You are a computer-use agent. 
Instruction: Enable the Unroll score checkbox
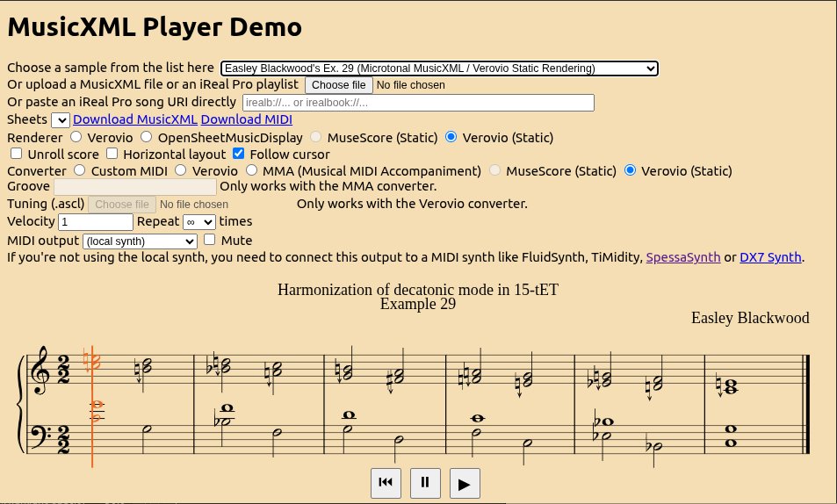16,155
